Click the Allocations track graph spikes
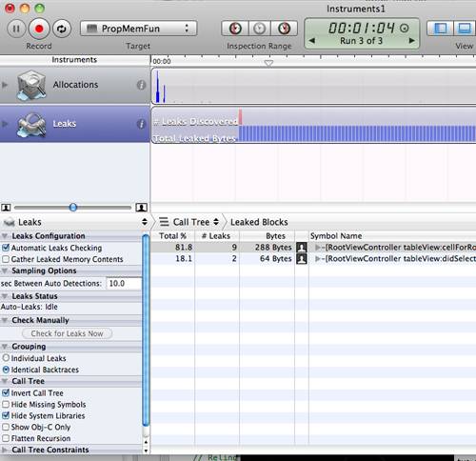Viewport: 476px width, 461px height. [160, 87]
